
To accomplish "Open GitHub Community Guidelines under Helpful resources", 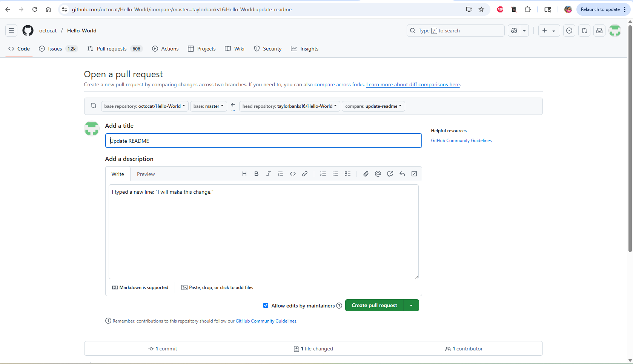I will pos(461,141).
